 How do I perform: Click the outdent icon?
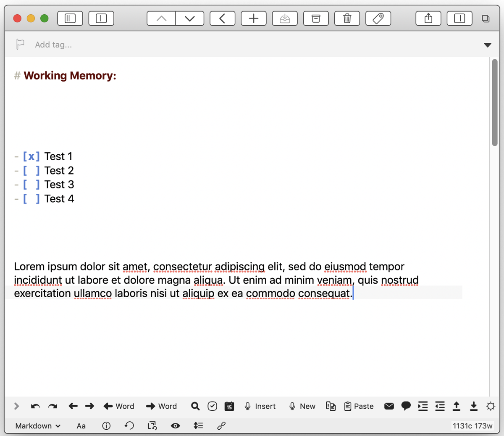[440, 406]
